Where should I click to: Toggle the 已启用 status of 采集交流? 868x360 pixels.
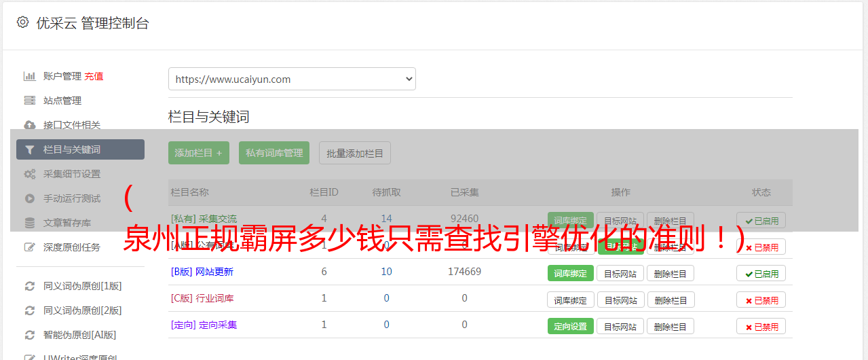click(x=761, y=220)
